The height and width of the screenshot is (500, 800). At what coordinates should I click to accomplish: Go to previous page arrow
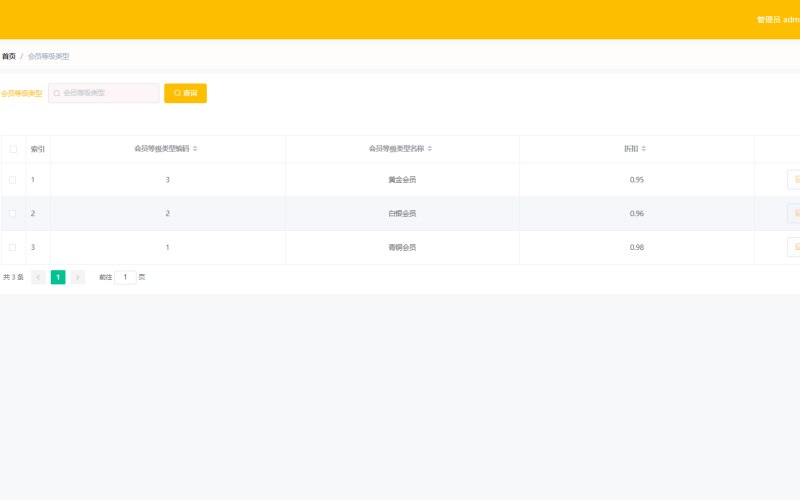(x=38, y=277)
